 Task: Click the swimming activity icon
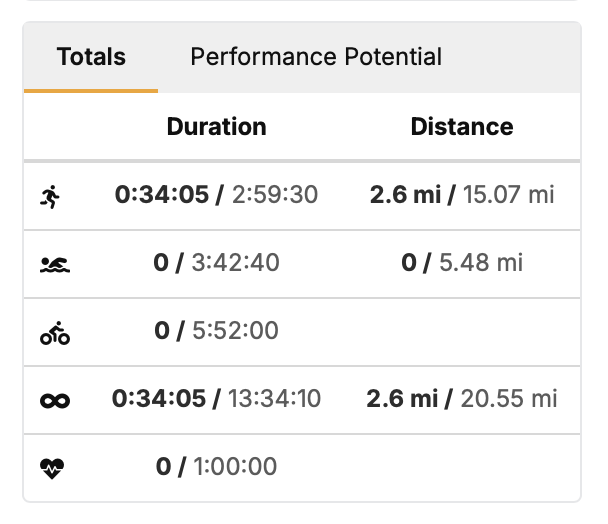[x=55, y=265]
